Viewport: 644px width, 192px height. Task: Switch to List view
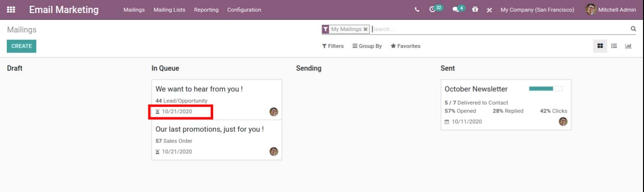614,46
